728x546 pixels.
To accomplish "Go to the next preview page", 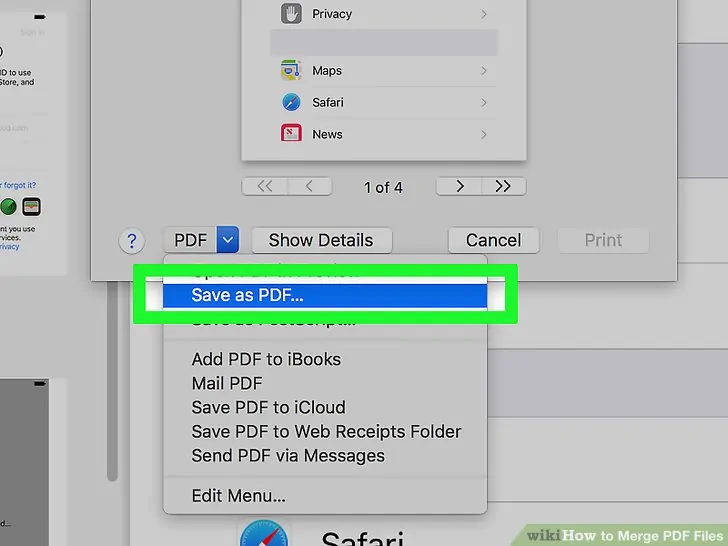I will 459,187.
